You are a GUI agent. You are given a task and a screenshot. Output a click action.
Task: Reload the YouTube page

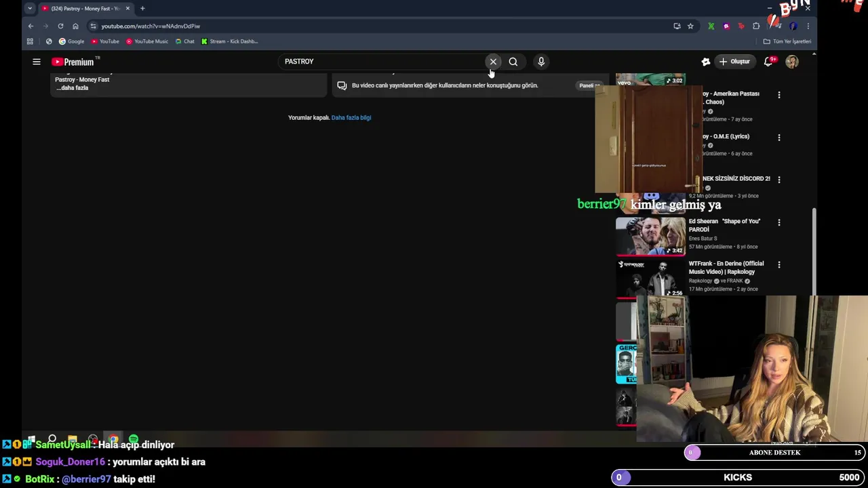point(60,26)
